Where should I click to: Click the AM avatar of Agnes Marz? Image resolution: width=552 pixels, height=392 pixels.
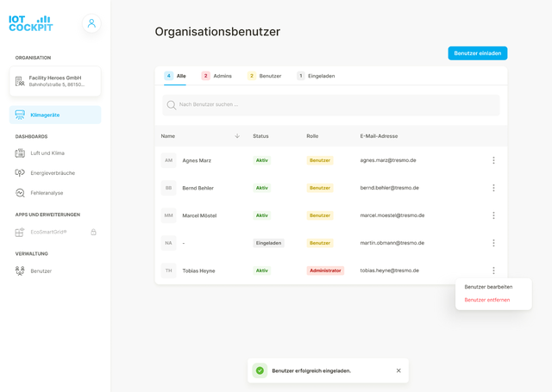click(169, 160)
